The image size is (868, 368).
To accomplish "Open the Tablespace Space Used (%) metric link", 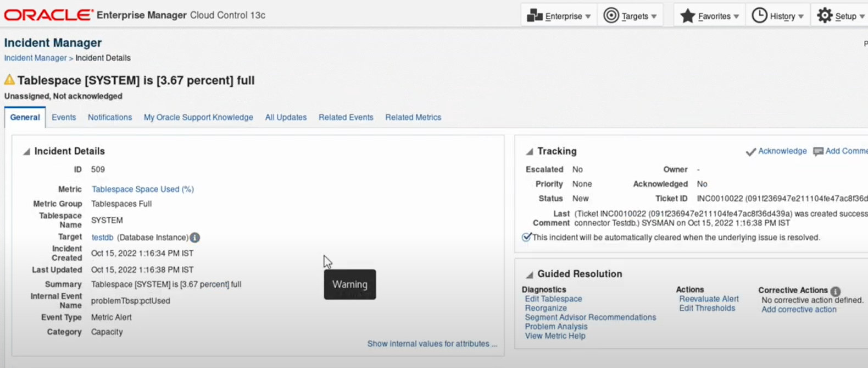I will pos(143,189).
